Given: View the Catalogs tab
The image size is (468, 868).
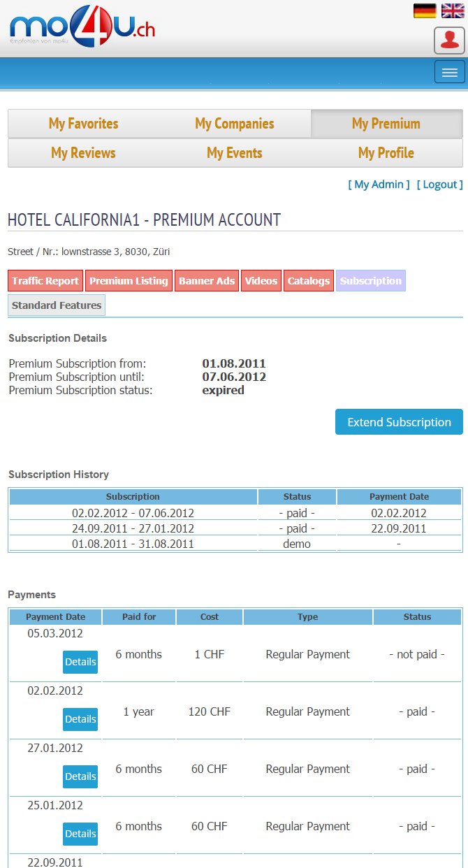Looking at the screenshot, I should [308, 281].
